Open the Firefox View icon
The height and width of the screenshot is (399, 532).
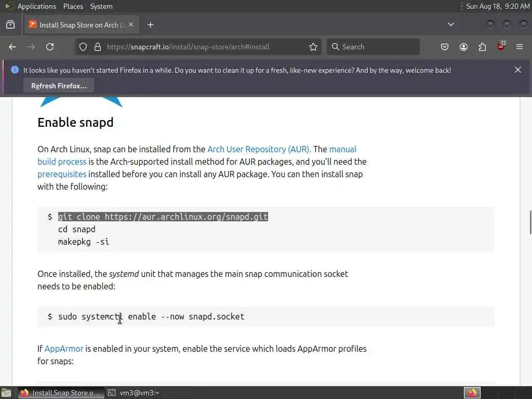[10, 25]
